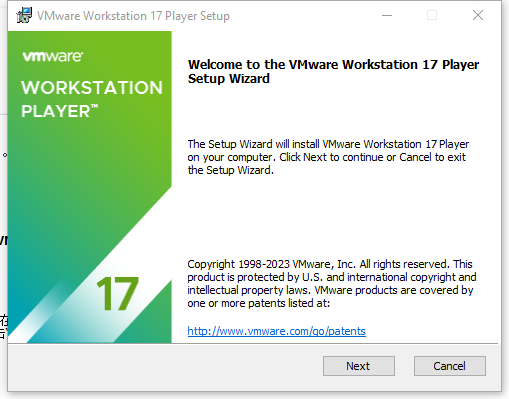Click the paragraph describing the Setup Wizard install

(x=328, y=157)
